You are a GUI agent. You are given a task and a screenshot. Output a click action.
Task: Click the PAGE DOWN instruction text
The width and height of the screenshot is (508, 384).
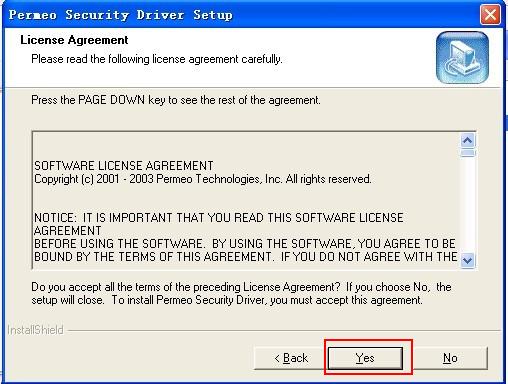[176, 100]
